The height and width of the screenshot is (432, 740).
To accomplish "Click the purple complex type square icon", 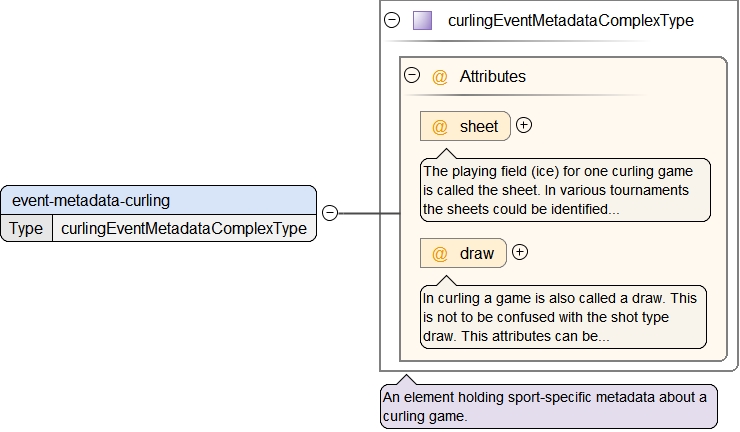I will (x=422, y=21).
